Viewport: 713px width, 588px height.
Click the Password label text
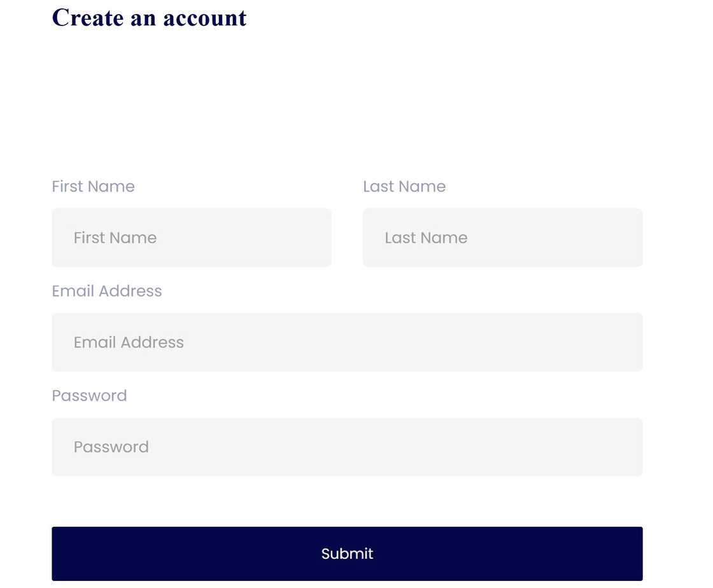tap(89, 395)
